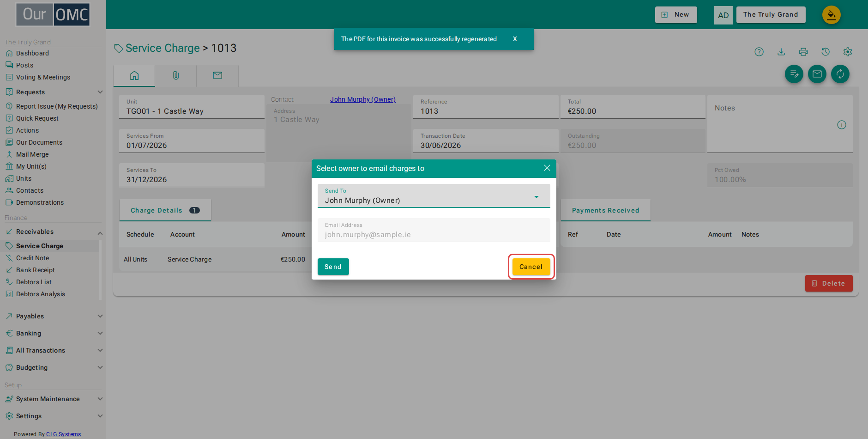Click the download icon in header
The image size is (868, 439).
[781, 52]
